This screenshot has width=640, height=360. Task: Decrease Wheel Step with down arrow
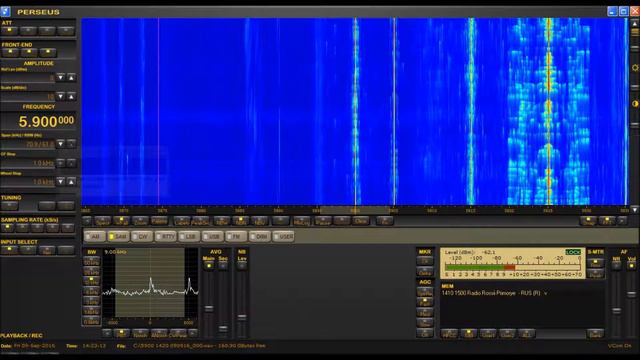tap(60, 182)
